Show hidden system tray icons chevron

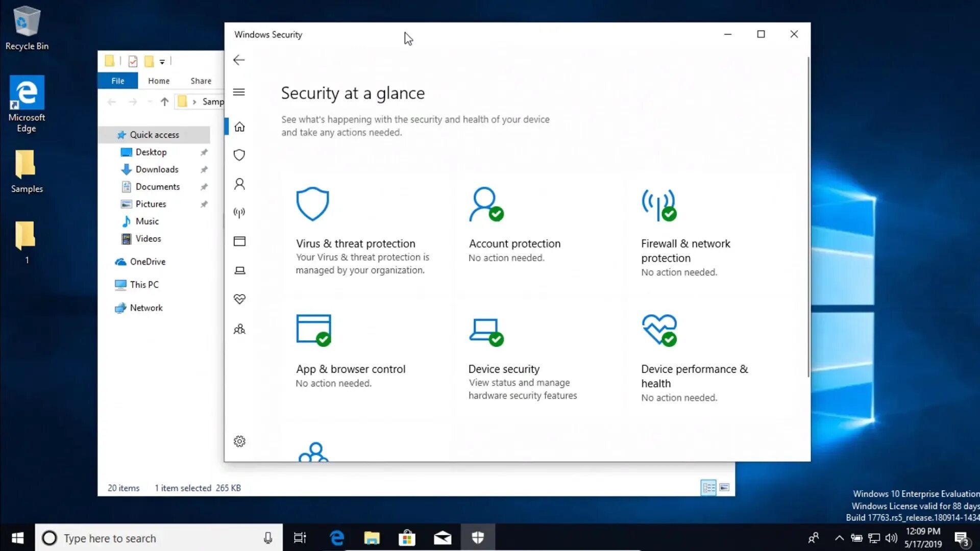[x=839, y=538]
